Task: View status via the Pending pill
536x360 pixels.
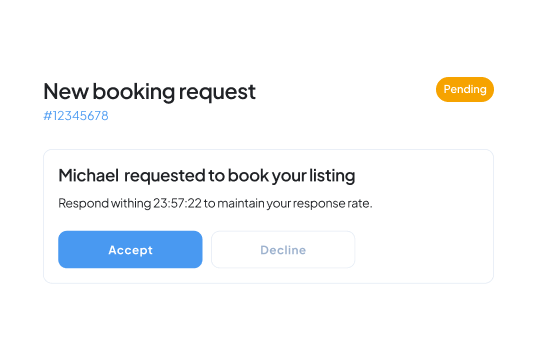Action: point(465,89)
